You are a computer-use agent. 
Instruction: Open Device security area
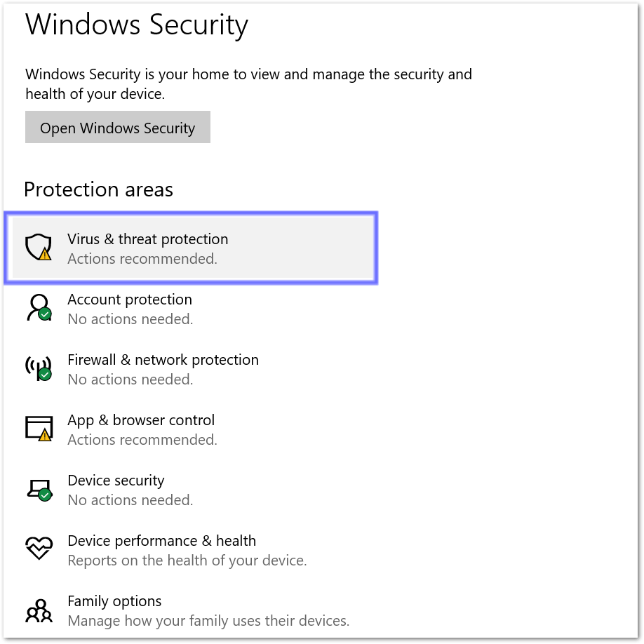click(116, 481)
